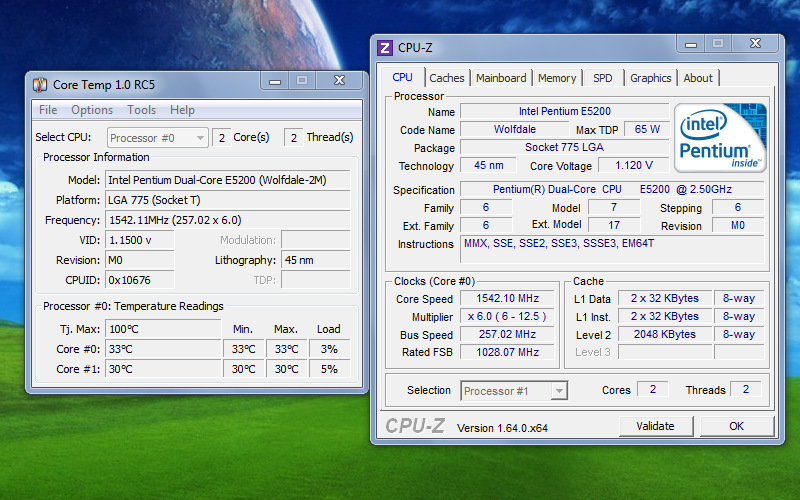Click the Technology value 45 nm in CPU-Z
The image size is (800, 500).
click(488, 165)
